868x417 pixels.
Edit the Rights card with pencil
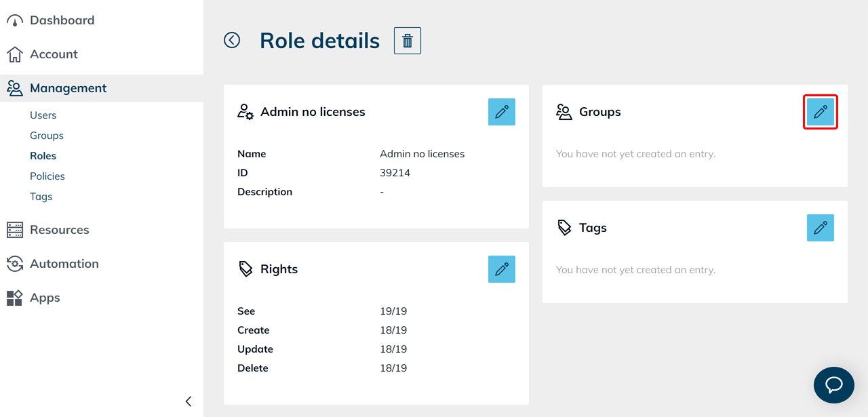pyautogui.click(x=502, y=269)
